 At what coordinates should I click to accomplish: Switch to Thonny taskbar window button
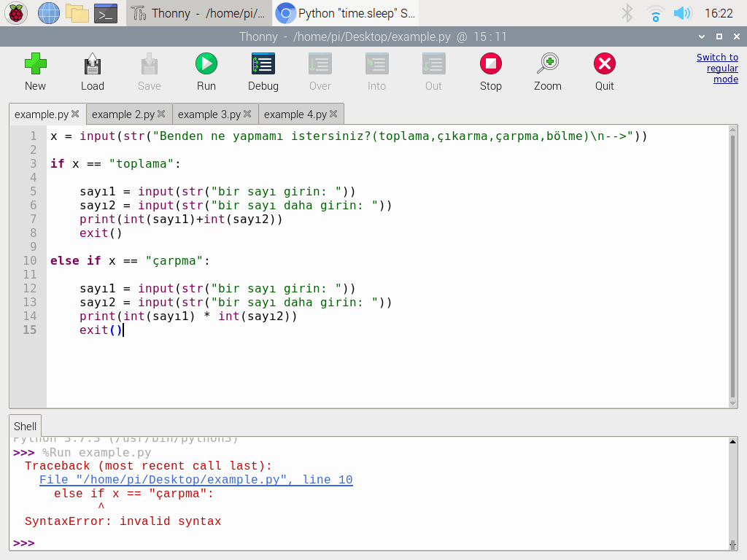point(199,13)
